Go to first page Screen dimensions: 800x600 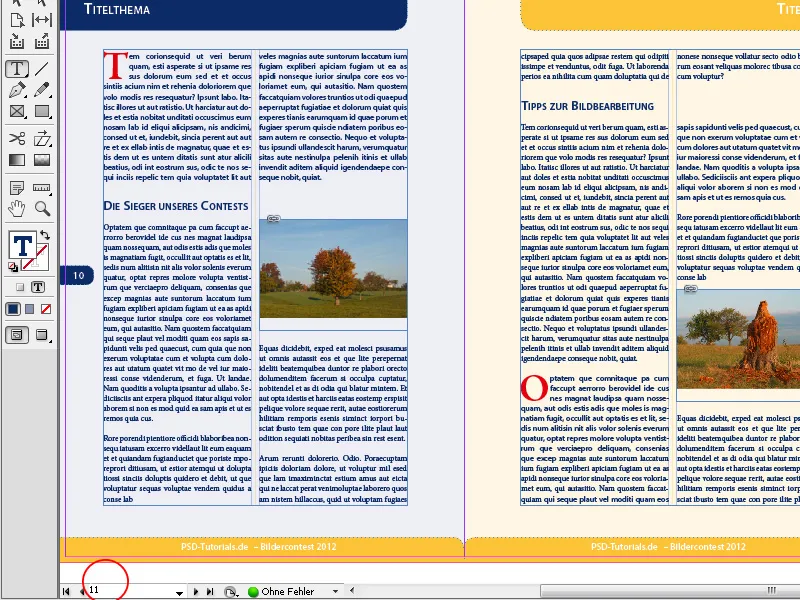tap(66, 591)
